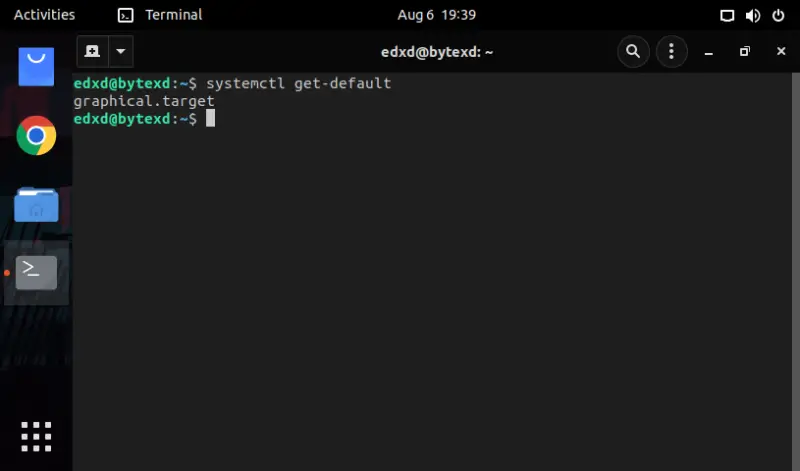
Task: Minimize the terminal window
Action: pos(709,53)
